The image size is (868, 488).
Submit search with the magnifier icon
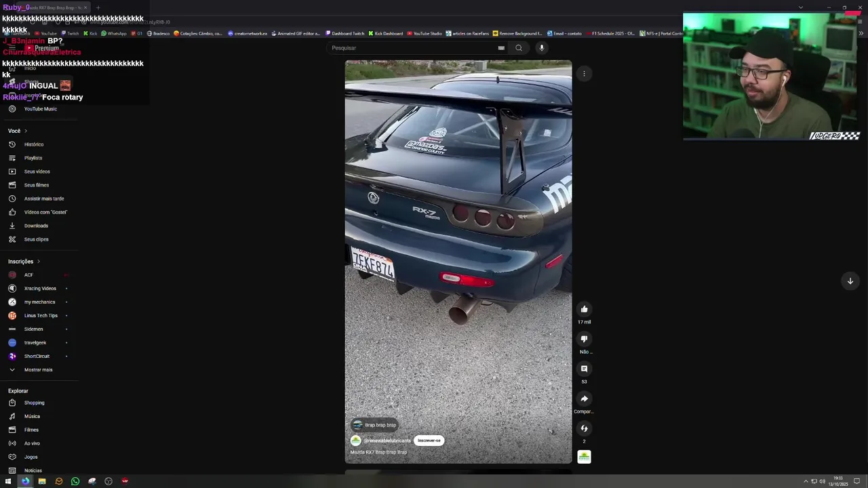click(x=519, y=47)
